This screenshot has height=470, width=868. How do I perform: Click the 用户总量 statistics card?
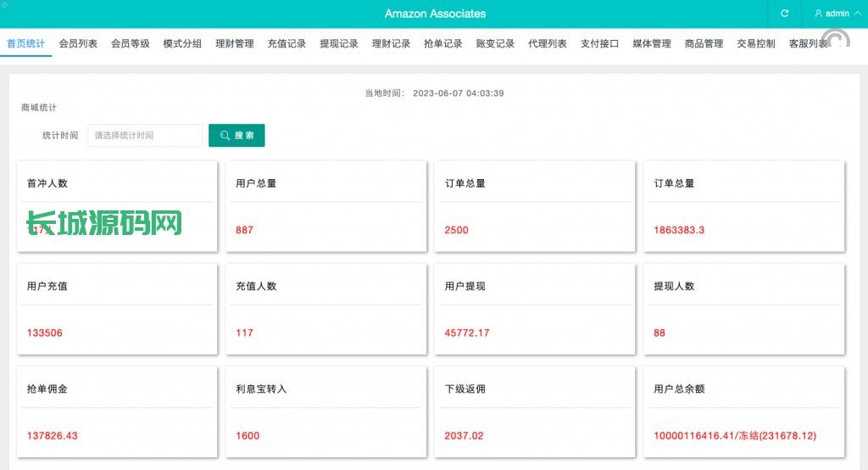[x=324, y=206]
